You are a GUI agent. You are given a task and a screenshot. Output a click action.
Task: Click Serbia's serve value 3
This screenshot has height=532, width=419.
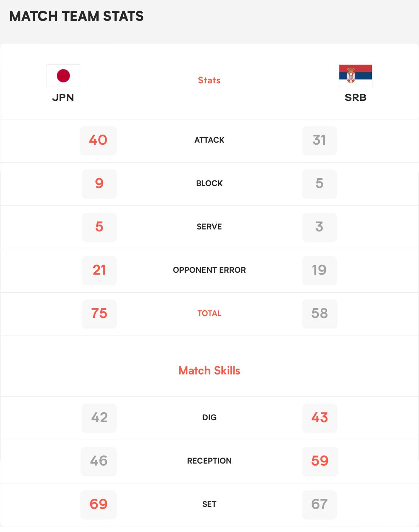[x=319, y=227]
